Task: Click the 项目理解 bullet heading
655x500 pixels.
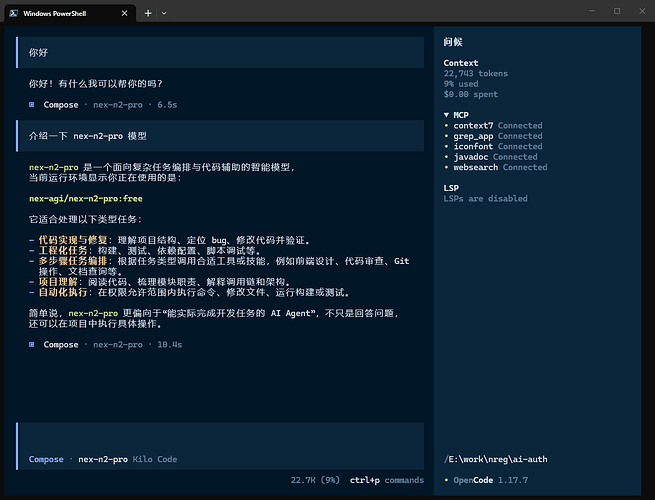Action: [x=58, y=282]
